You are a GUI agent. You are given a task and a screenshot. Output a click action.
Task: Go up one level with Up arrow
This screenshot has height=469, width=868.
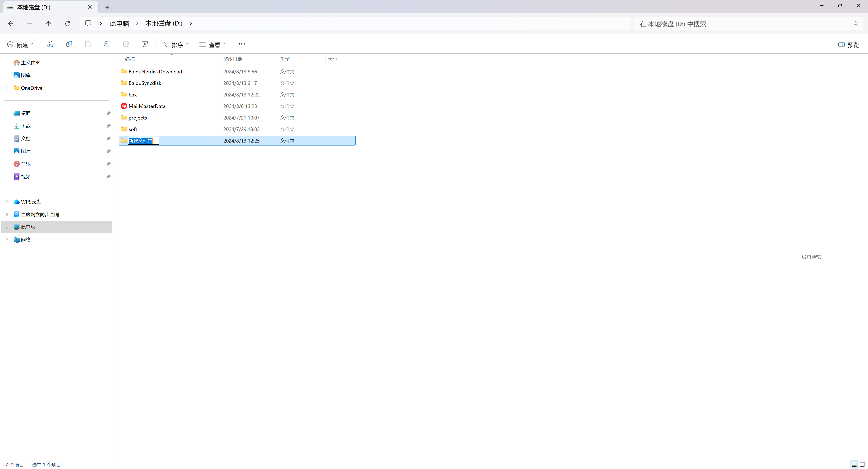tap(49, 23)
